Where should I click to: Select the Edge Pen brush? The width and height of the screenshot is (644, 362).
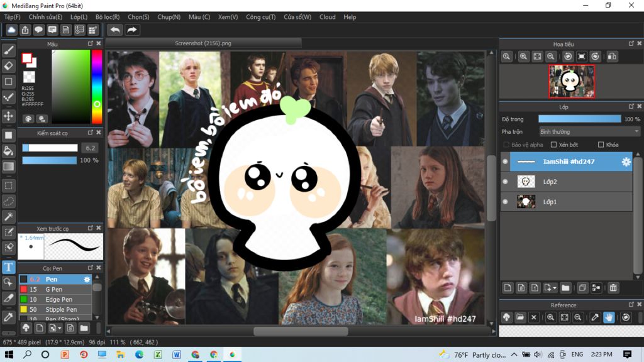click(x=55, y=299)
